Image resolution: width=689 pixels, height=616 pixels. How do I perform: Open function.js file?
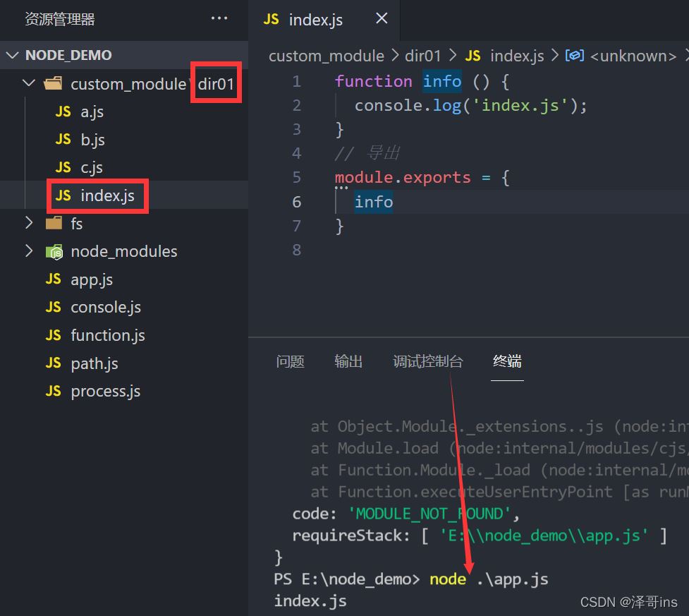click(x=108, y=335)
